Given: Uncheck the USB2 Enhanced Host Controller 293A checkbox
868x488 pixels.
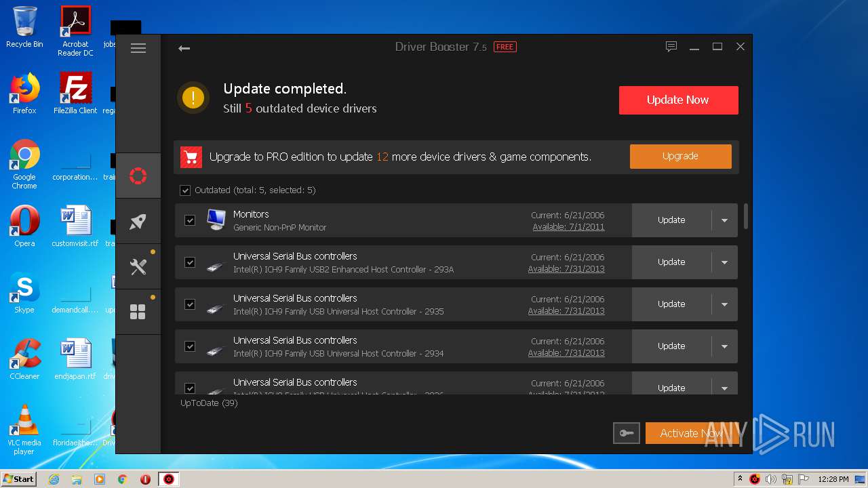Looking at the screenshot, I should [x=190, y=262].
